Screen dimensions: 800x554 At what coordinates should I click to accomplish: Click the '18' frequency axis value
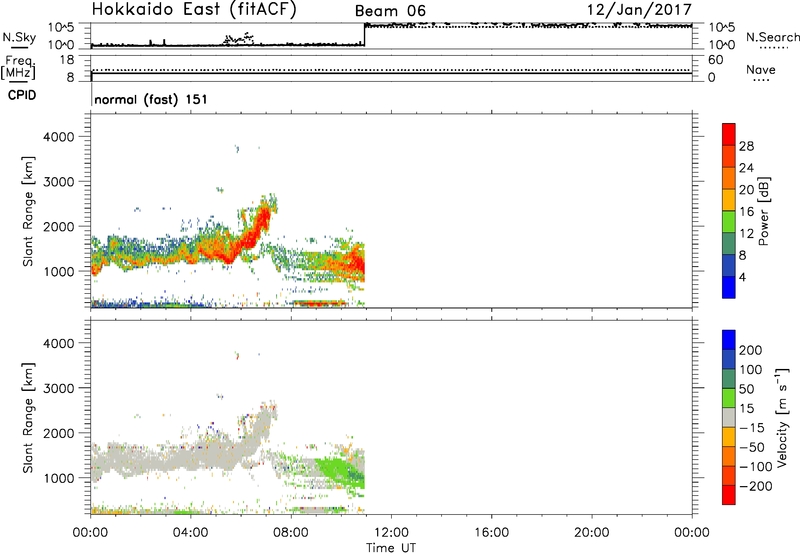(67, 60)
